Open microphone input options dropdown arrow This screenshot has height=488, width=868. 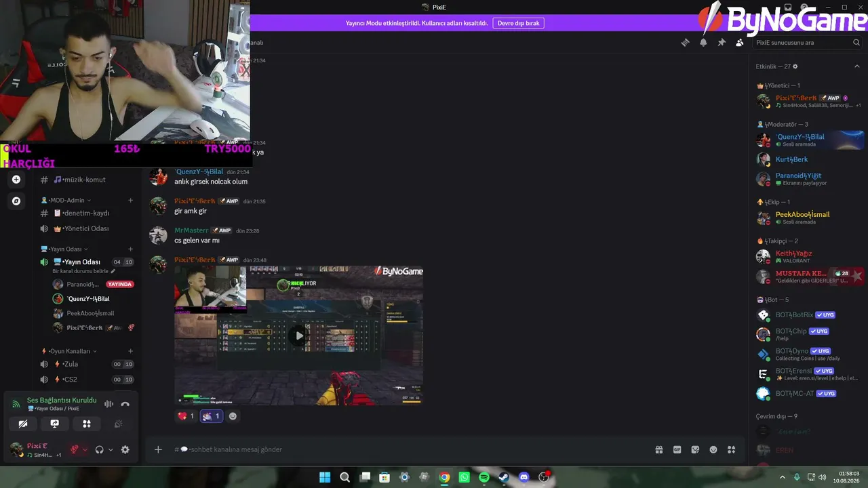tap(84, 449)
